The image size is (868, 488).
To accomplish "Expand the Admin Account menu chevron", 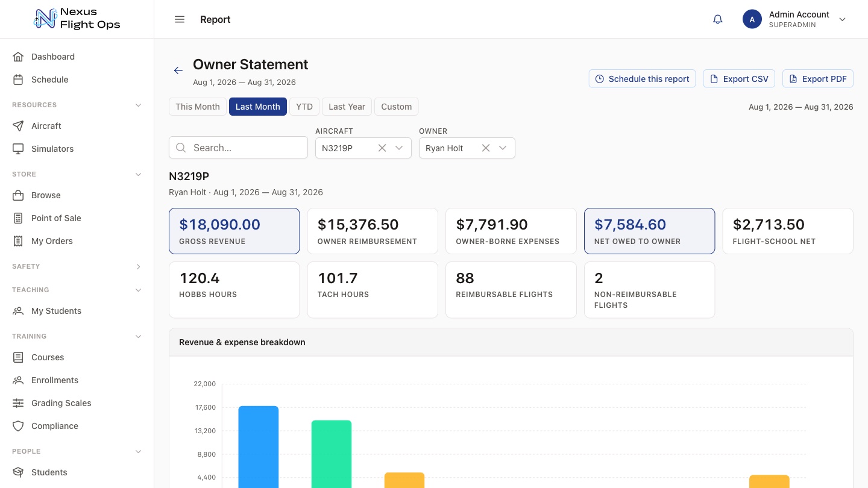I will [843, 19].
